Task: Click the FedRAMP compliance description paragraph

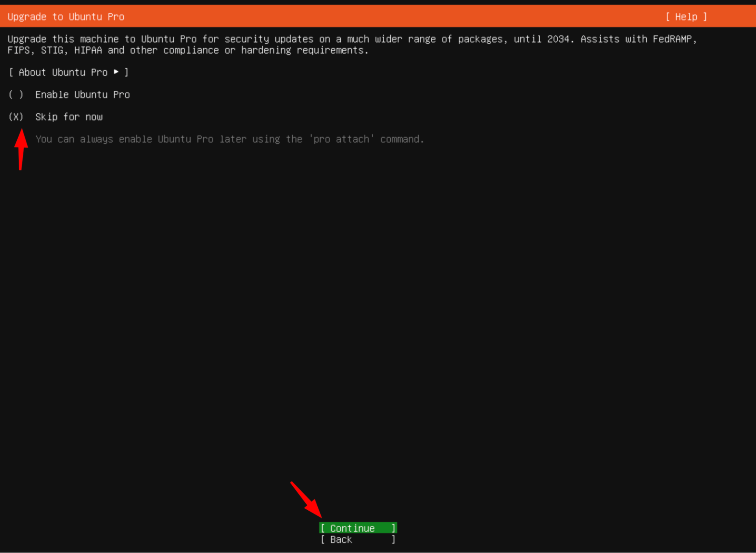Action: point(352,45)
